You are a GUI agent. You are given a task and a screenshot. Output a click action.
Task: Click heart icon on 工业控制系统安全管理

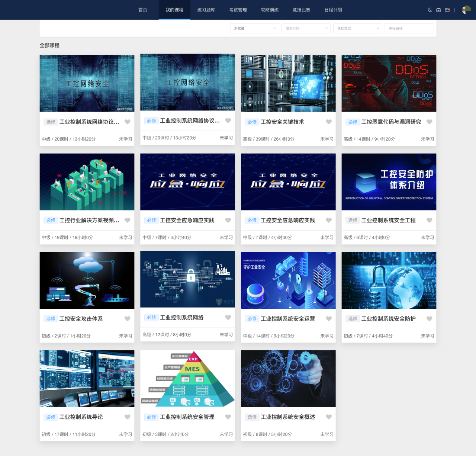click(x=228, y=417)
